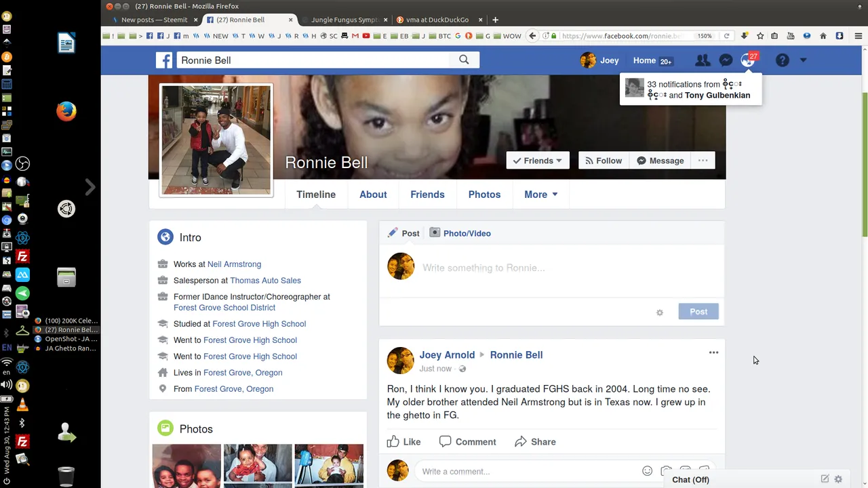
Task: Click the page vertical scrollbar thumb
Action: click(865, 164)
